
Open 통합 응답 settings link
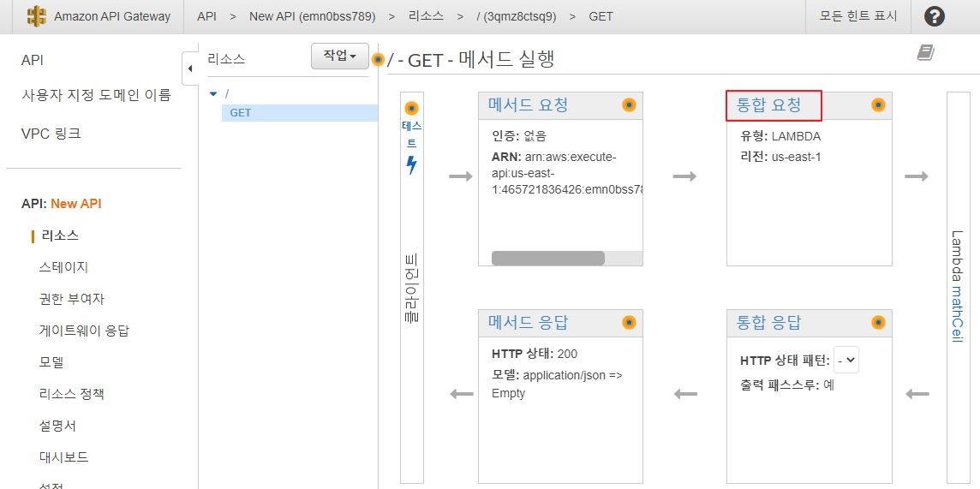point(768,322)
